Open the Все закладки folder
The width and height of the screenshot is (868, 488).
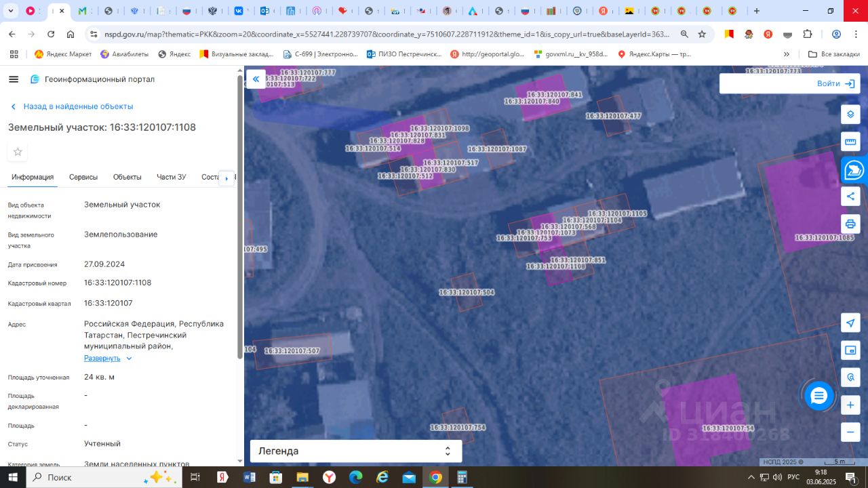(834, 54)
